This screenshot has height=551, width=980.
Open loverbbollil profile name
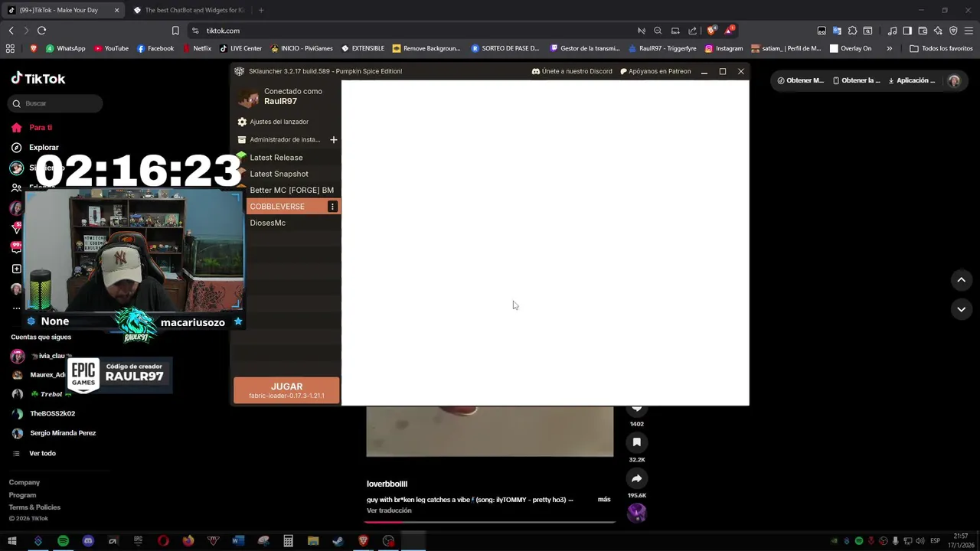(x=387, y=484)
